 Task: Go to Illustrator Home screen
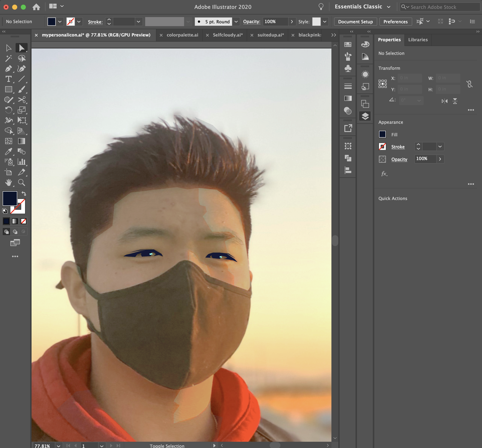pos(36,7)
